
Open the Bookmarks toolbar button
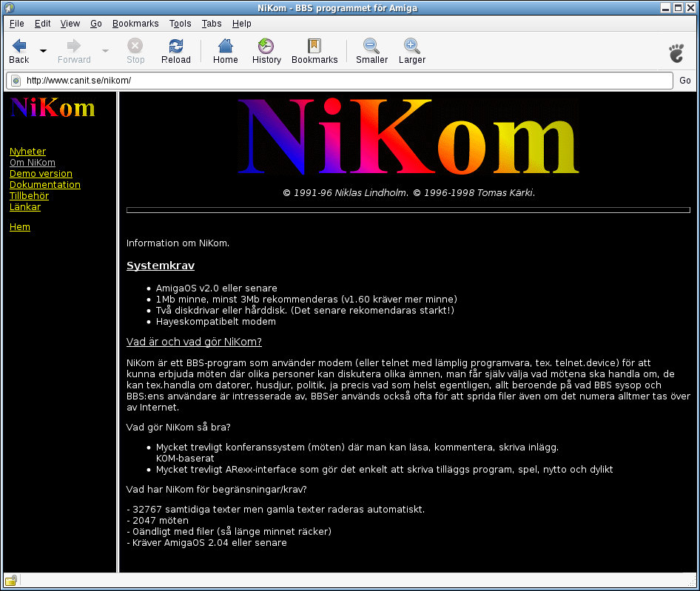[314, 51]
